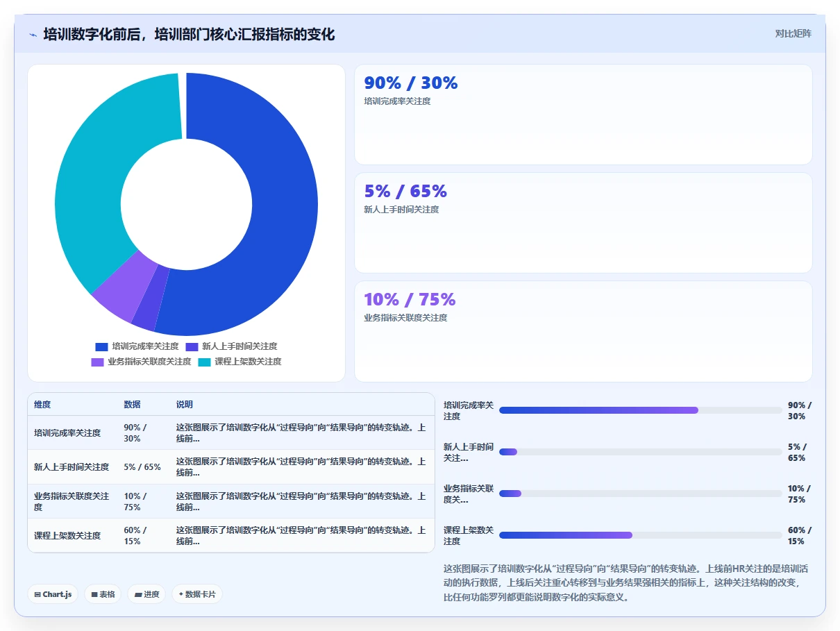840x631 pixels.
Task: Click the 10% / 75% data card value
Action: pyautogui.click(x=410, y=299)
